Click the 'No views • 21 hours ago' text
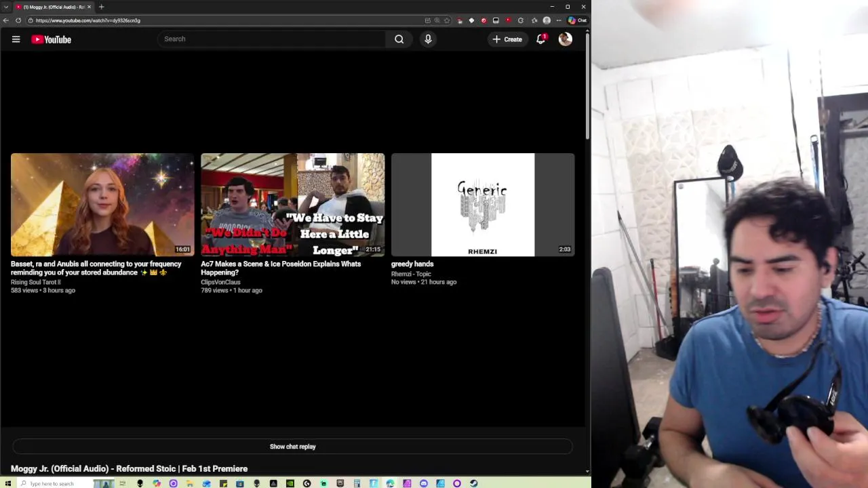This screenshot has width=868, height=488. point(424,282)
